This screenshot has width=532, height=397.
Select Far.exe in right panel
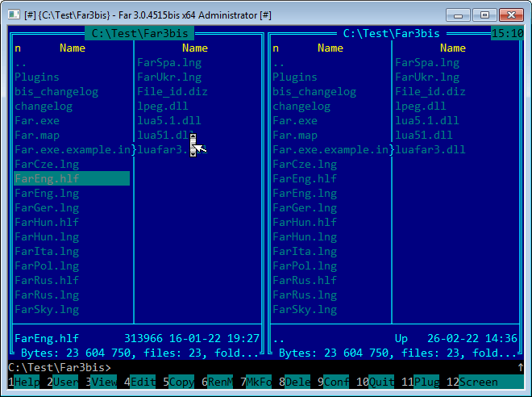(x=295, y=120)
